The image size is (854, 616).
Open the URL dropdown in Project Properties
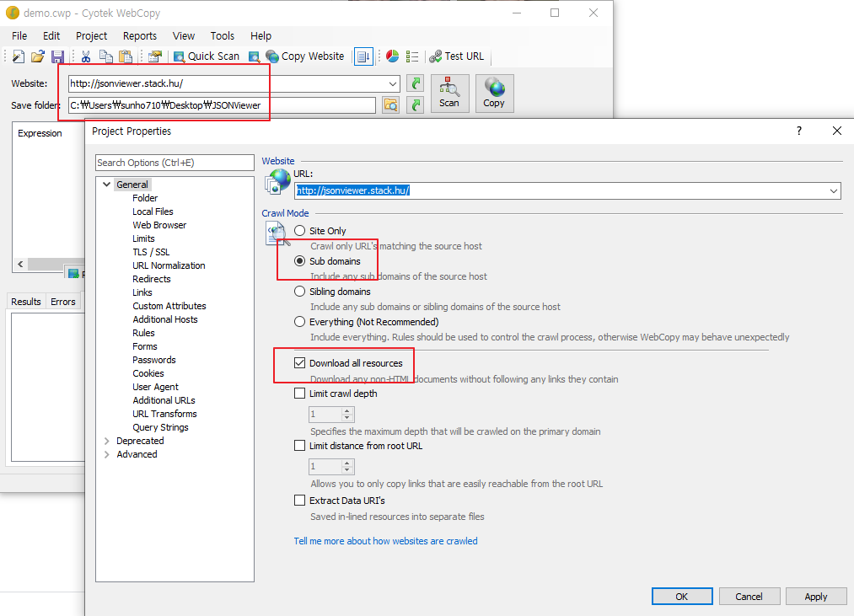pyautogui.click(x=833, y=190)
